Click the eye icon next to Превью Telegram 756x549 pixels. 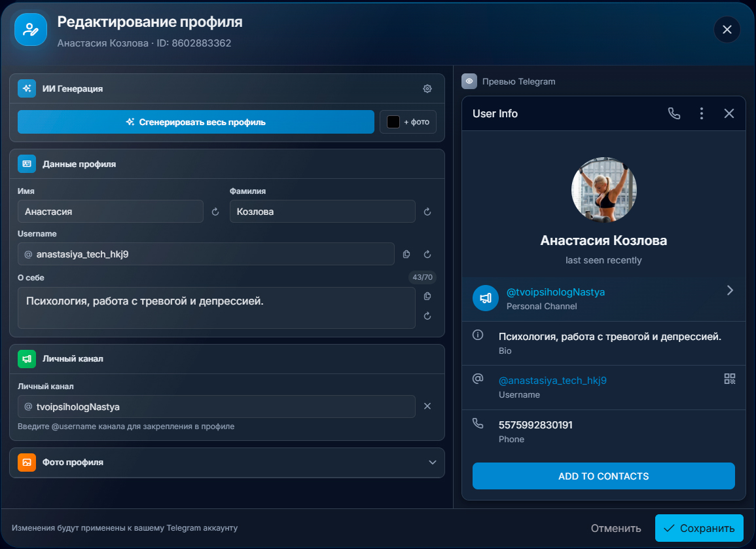coord(469,81)
